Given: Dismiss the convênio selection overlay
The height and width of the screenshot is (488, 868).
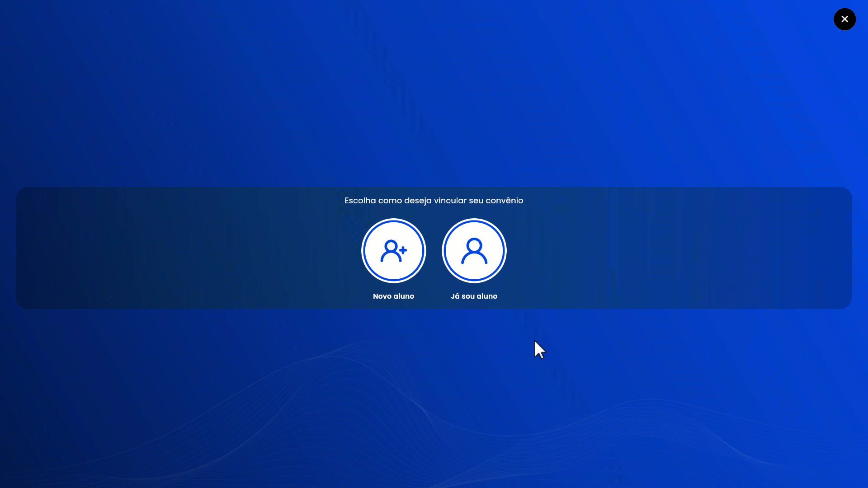Looking at the screenshot, I should [844, 19].
